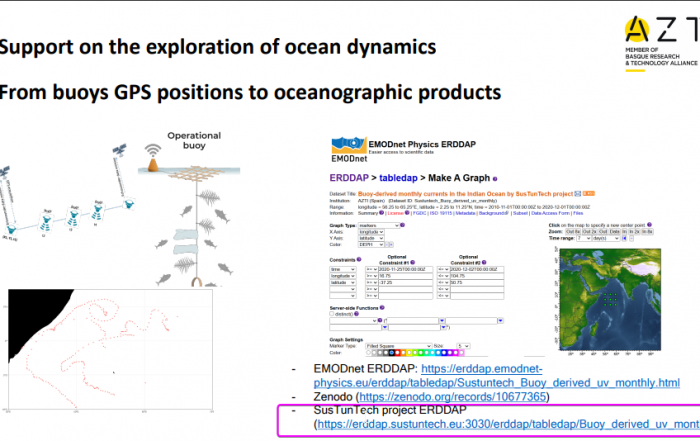Click the time constraint #1 value field
Screen dimensions: 700x441
(405, 270)
